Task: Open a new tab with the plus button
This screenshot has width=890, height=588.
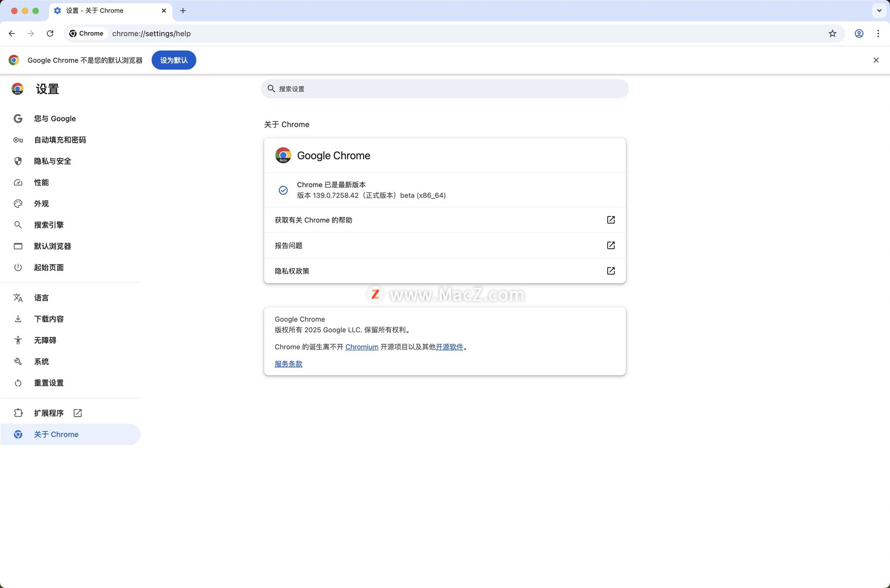Action: point(183,11)
